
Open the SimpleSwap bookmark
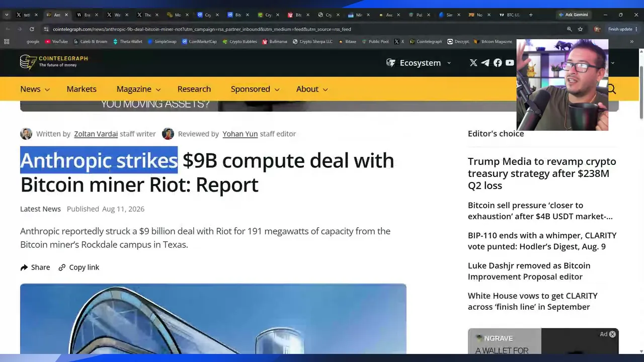(162, 42)
